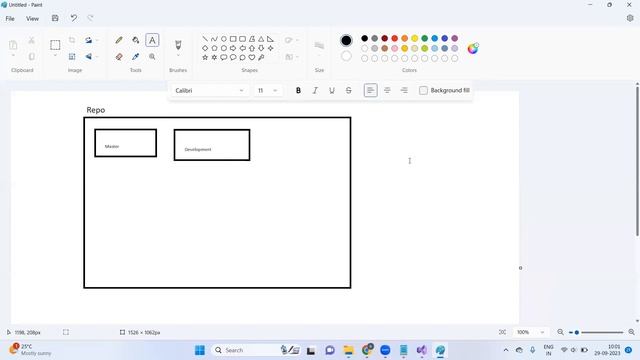The height and width of the screenshot is (360, 640).
Task: Select the Six-point star shape
Action: pos(214,58)
